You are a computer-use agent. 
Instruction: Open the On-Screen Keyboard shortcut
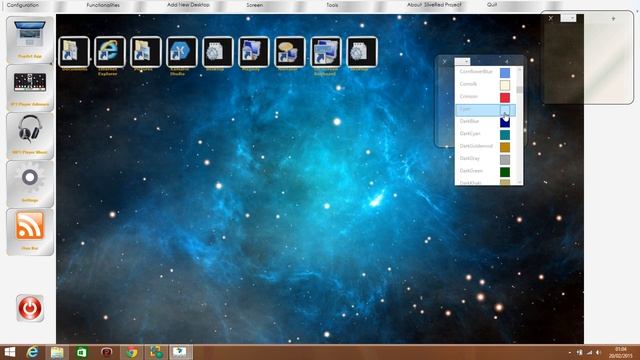[325, 52]
